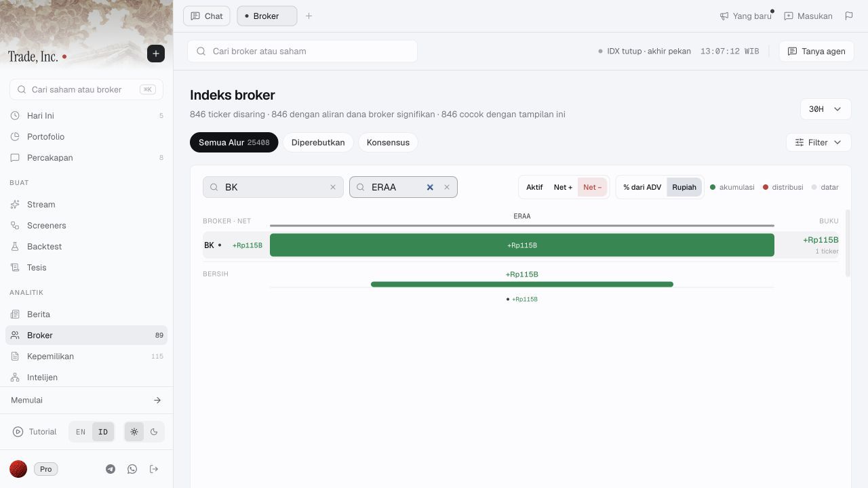Select Net + filter option
The height and width of the screenshot is (488, 868).
(563, 187)
